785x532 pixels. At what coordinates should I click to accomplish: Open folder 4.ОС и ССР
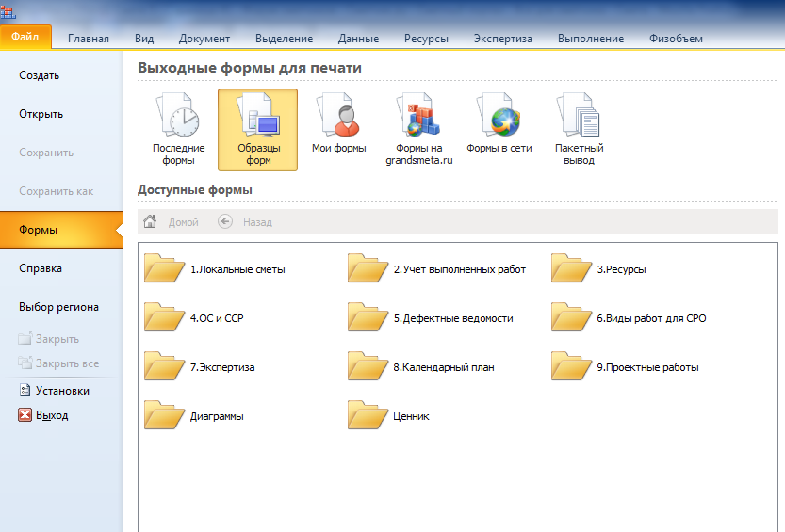[x=194, y=318]
